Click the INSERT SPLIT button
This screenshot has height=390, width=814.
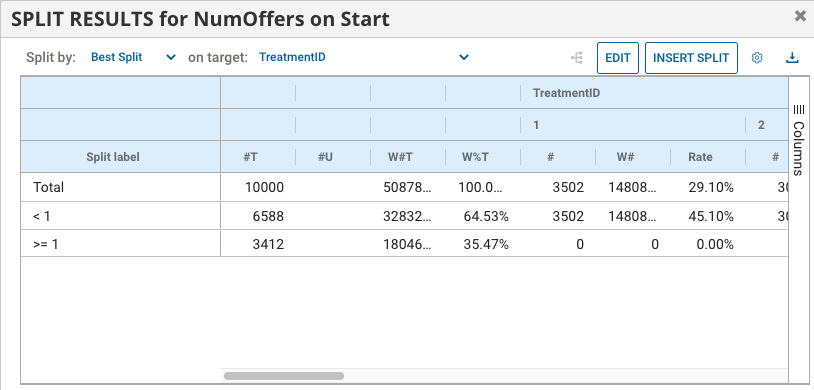coord(691,58)
